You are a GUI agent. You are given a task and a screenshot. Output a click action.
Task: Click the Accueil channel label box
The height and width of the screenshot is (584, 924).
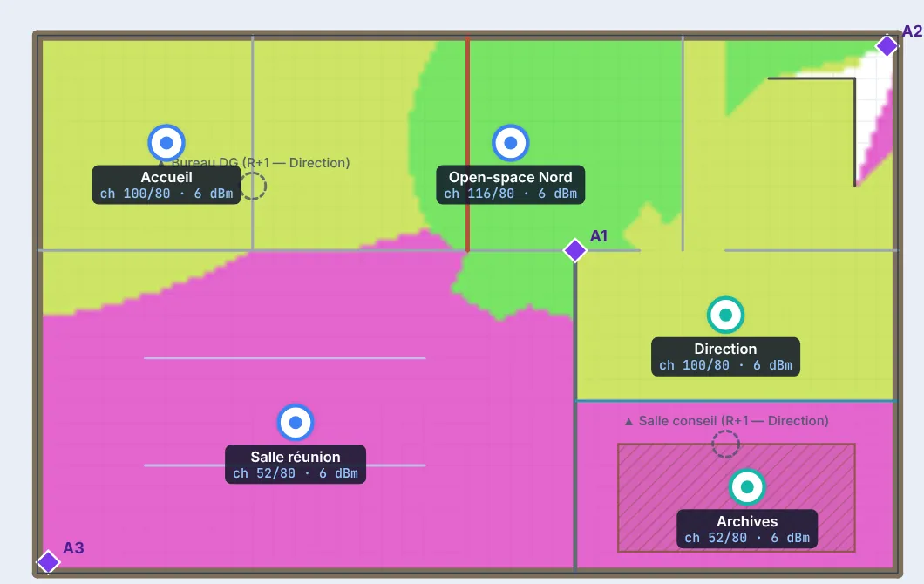click(x=166, y=185)
